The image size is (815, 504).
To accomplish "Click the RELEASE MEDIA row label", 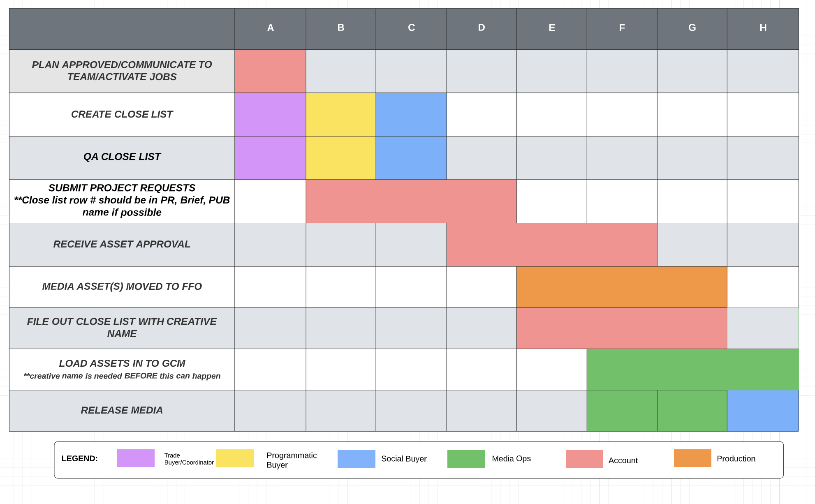I will (122, 410).
